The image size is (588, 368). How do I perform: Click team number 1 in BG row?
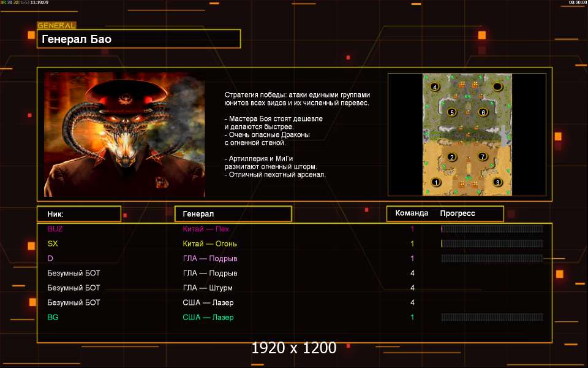[412, 317]
